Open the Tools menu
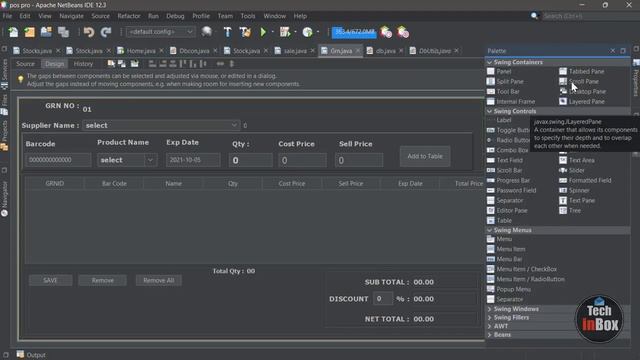Screen dimensions: 640x360 tap(247, 16)
